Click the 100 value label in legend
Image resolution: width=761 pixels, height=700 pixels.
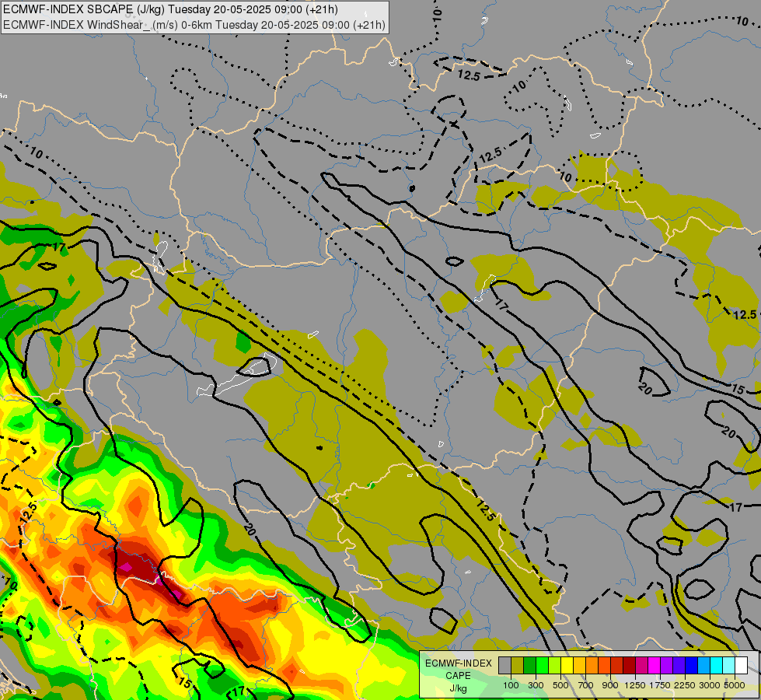pyautogui.click(x=511, y=685)
